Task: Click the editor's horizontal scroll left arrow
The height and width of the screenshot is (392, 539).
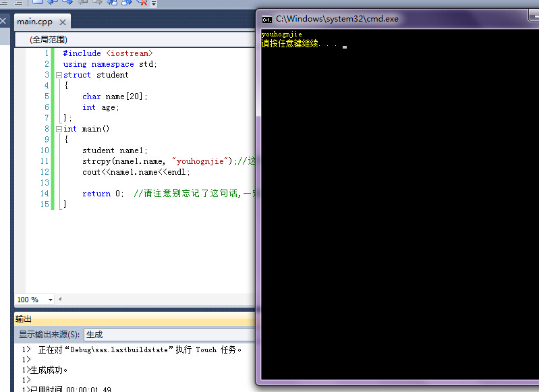Action: pyautogui.click(x=60, y=299)
